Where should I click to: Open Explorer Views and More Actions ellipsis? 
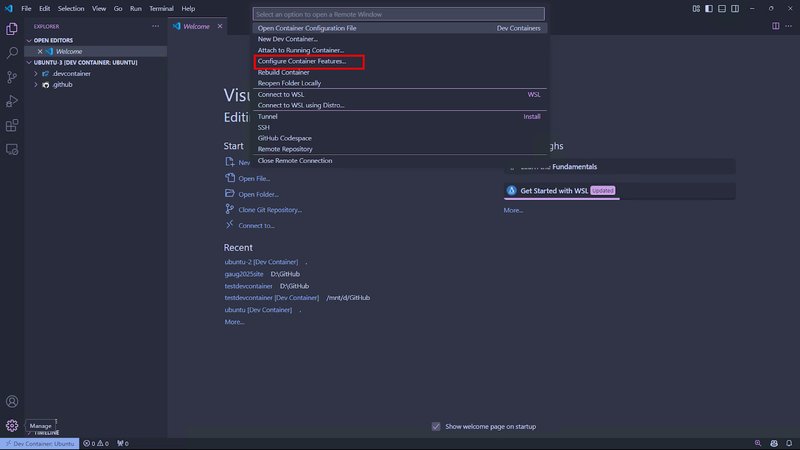click(x=156, y=26)
